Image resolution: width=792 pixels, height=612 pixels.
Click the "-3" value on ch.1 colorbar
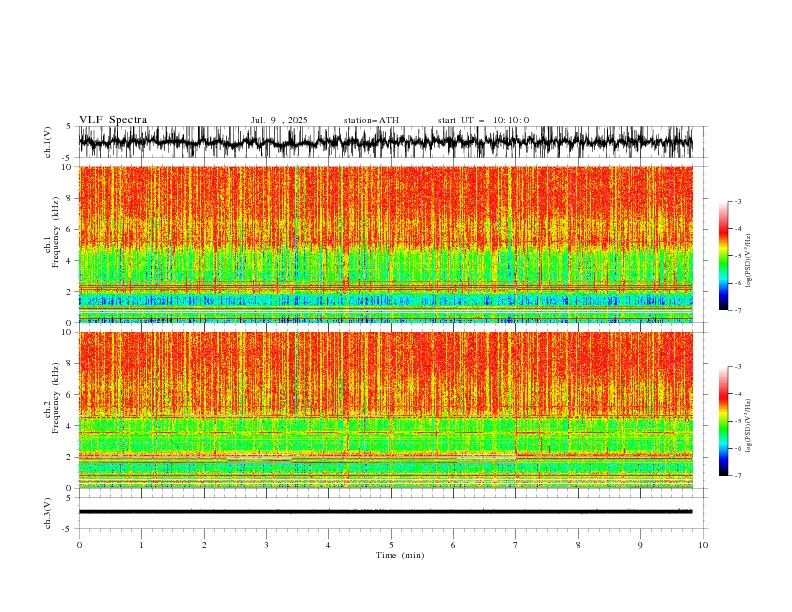(738, 201)
